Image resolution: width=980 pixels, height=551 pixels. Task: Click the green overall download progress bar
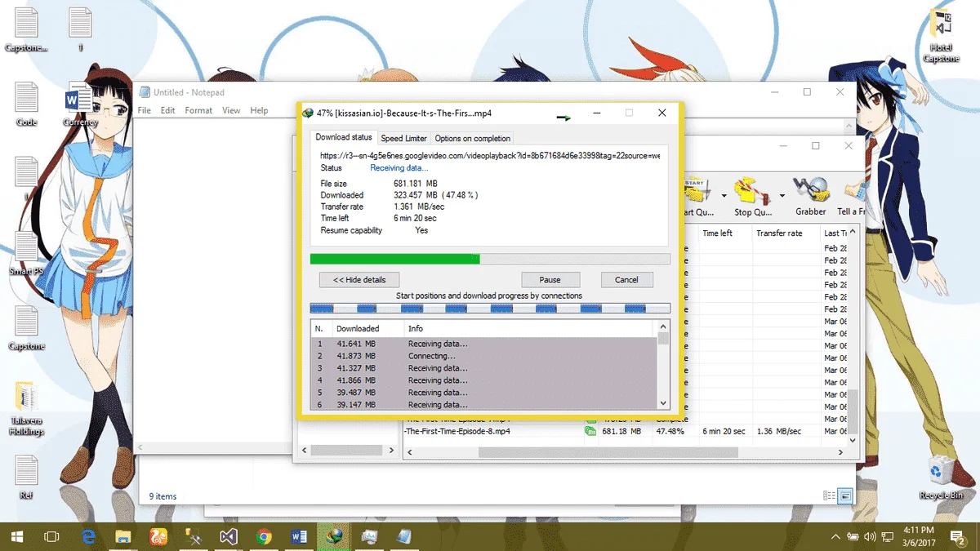[490, 259]
